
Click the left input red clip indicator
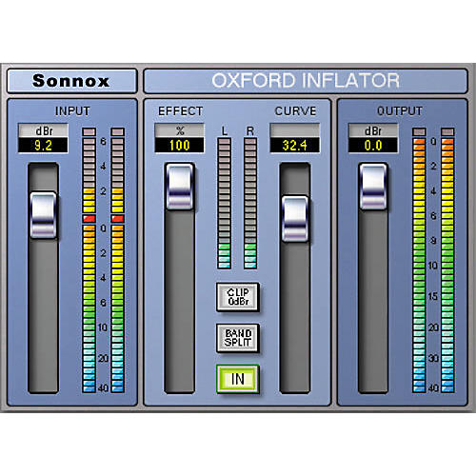pos(89,219)
